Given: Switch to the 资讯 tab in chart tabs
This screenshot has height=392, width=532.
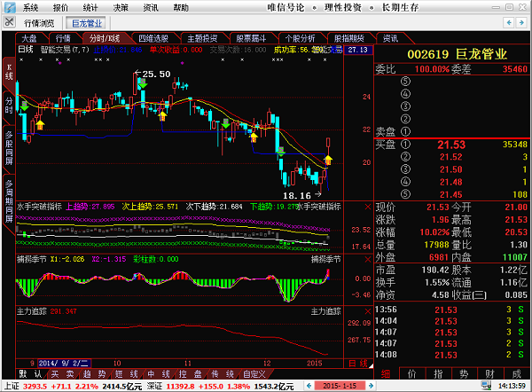Looking at the screenshot, I should point(390,38).
